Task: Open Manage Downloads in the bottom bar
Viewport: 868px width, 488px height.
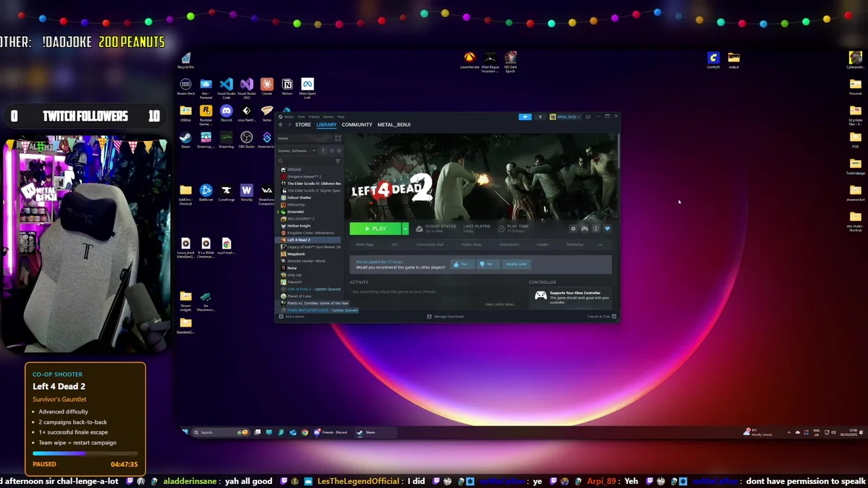Action: 446,317
